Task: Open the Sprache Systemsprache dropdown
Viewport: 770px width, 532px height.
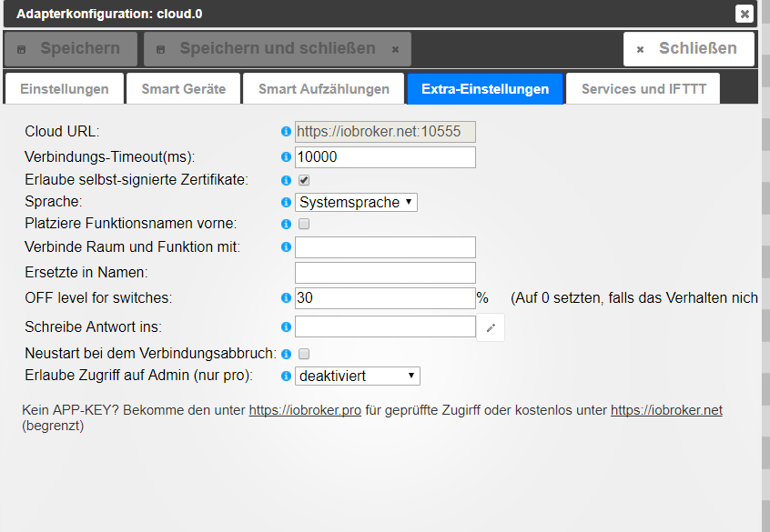Action: pyautogui.click(x=357, y=203)
